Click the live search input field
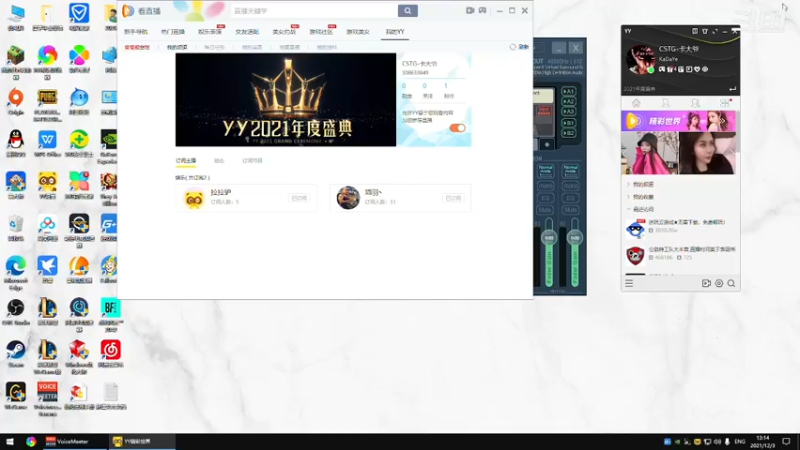 (314, 11)
